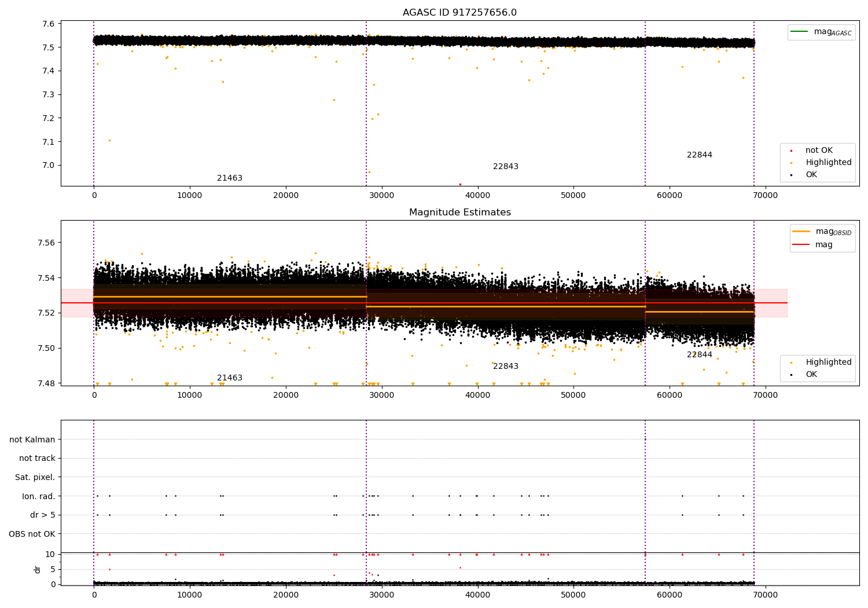Click the 10000 x-axis tick under middle plot

[190, 395]
